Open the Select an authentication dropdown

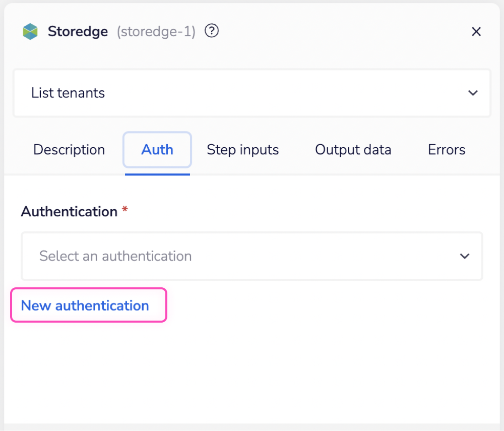click(x=252, y=256)
